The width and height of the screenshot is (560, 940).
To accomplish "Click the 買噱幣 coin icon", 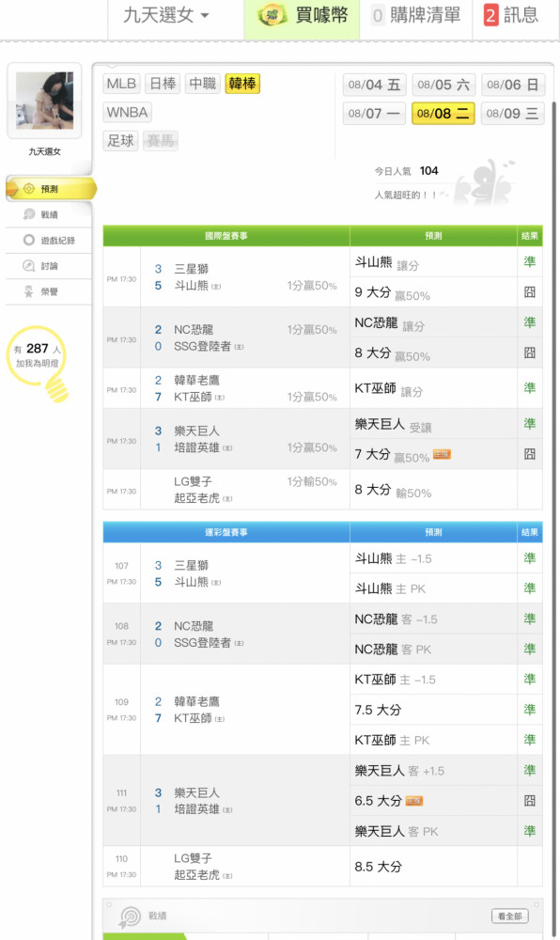I will coord(272,15).
